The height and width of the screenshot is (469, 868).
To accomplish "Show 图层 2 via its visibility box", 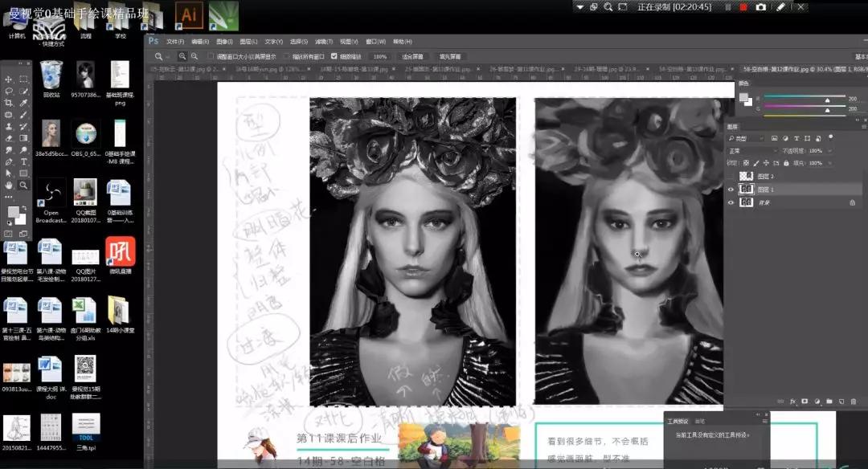I will coord(731,176).
